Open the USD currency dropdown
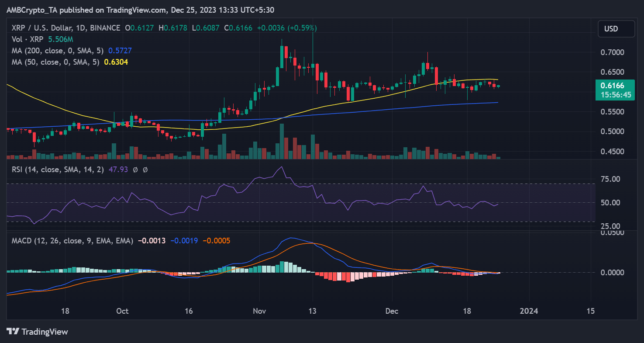This screenshot has width=644, height=343. (616, 29)
